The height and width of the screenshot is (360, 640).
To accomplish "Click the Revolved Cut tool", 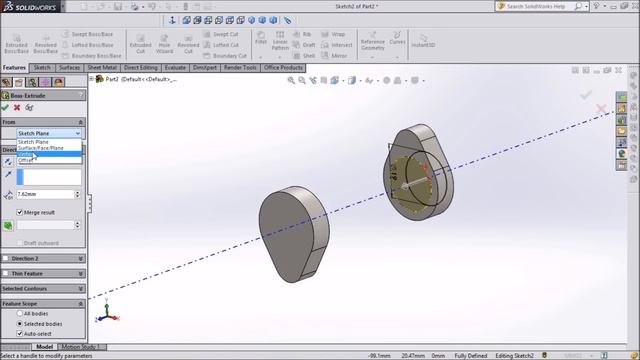I will point(188,44).
